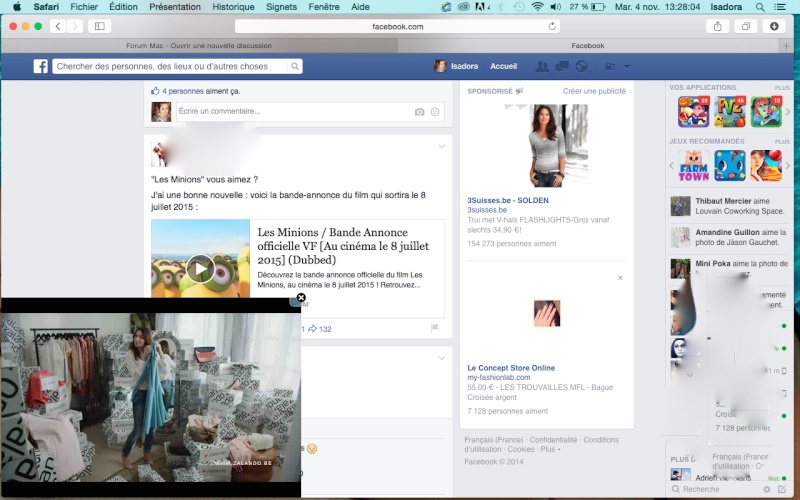Open the Les Minions Bande Annonce title link
800x500 pixels.
tap(343, 246)
